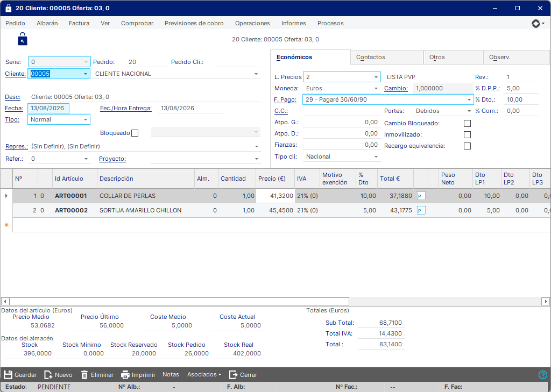
Task: Click the horizontal scrollbar thumb
Action: pyautogui.click(x=179, y=301)
